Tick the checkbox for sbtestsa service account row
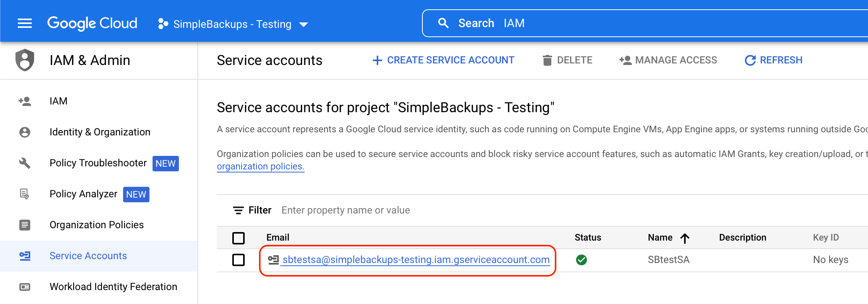Image resolution: width=868 pixels, height=304 pixels. (x=238, y=260)
